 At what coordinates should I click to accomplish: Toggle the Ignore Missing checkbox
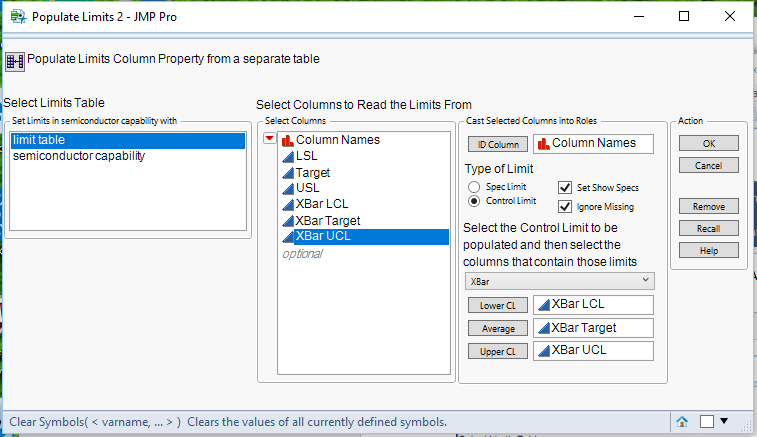pos(566,207)
